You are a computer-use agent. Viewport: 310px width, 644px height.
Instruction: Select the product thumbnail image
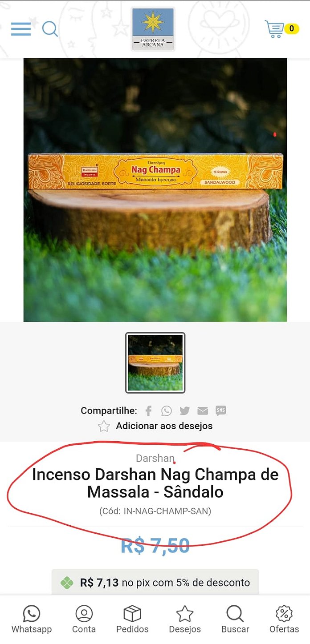155,362
